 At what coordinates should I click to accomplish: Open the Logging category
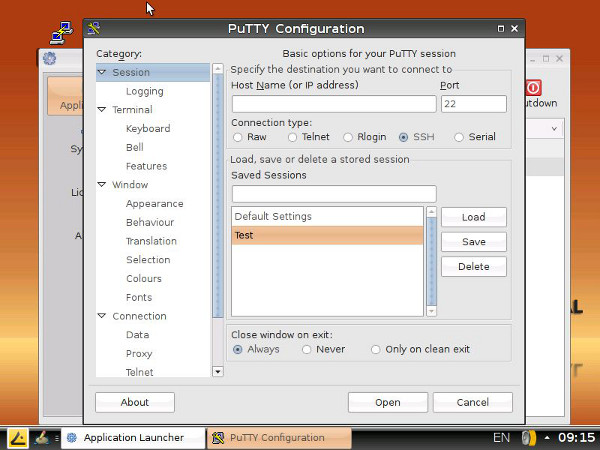(145, 91)
